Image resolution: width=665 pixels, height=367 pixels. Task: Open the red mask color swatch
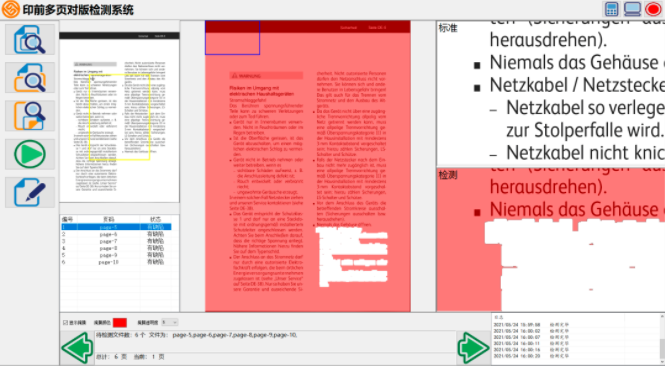tap(120, 322)
